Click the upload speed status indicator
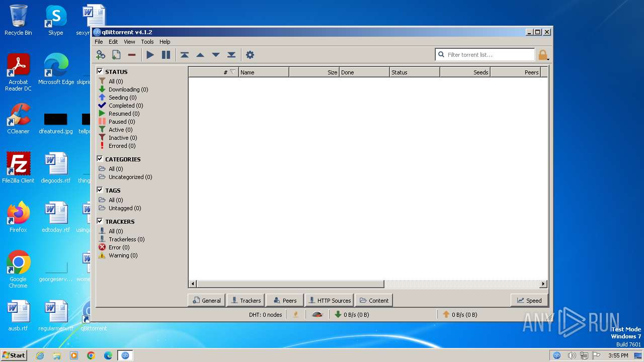The height and width of the screenshot is (362, 644). [460, 315]
